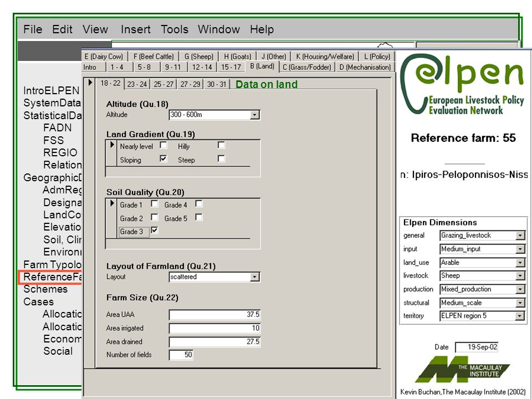Switch to the J (Other) tab
The height and width of the screenshot is (399, 532).
273,57
